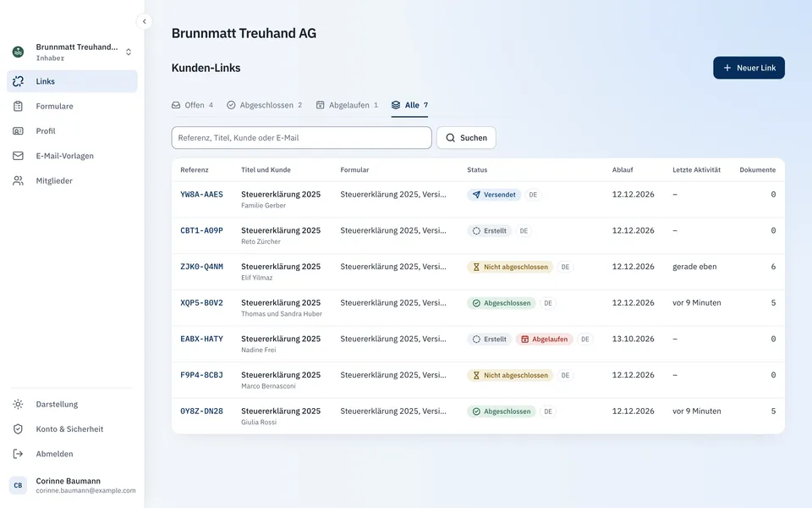Switch to the Abgelaufen tab
This screenshot has width=812, height=508.
pos(347,105)
